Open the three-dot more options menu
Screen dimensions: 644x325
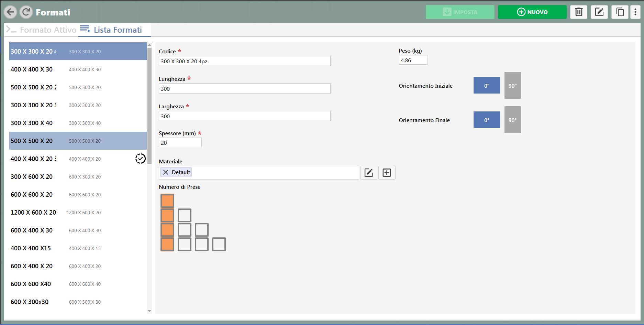[x=635, y=12]
